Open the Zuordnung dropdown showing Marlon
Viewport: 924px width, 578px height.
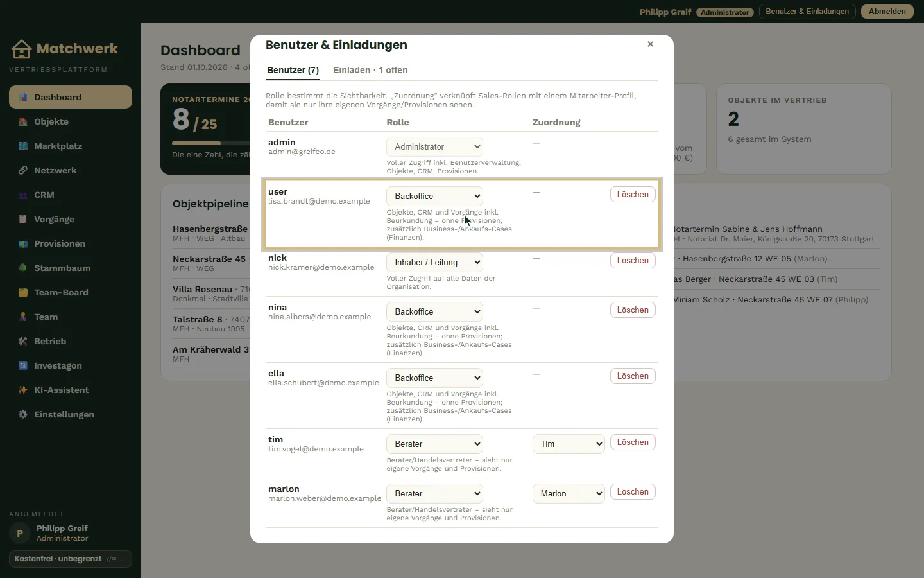(569, 493)
